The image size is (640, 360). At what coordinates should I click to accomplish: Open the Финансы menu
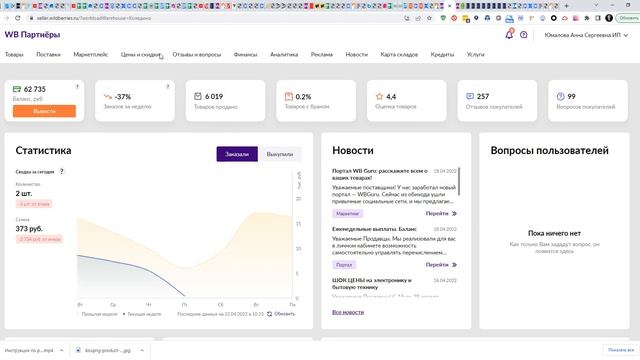point(245,54)
